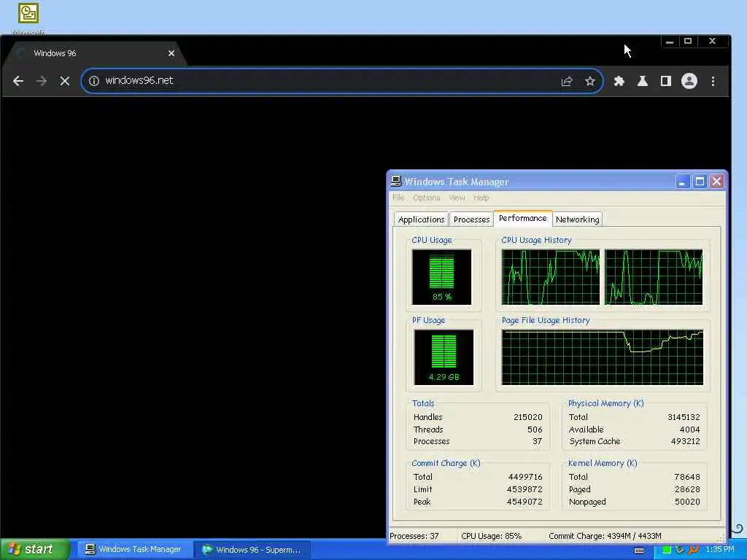The image size is (747, 560).
Task: Minimize the Windows Task Manager window
Action: pos(682,182)
